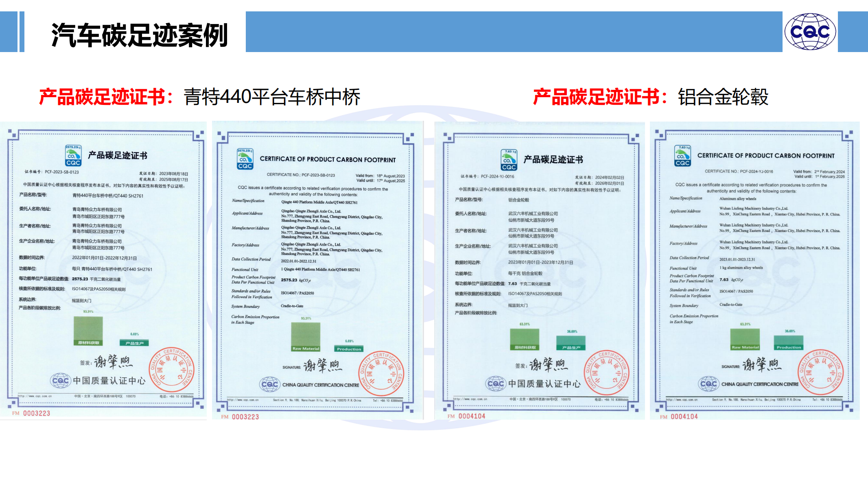Click the value 7.63 kgCO2e on the English wheel certificate
Screen dimensions: 868x488
coord(731,280)
